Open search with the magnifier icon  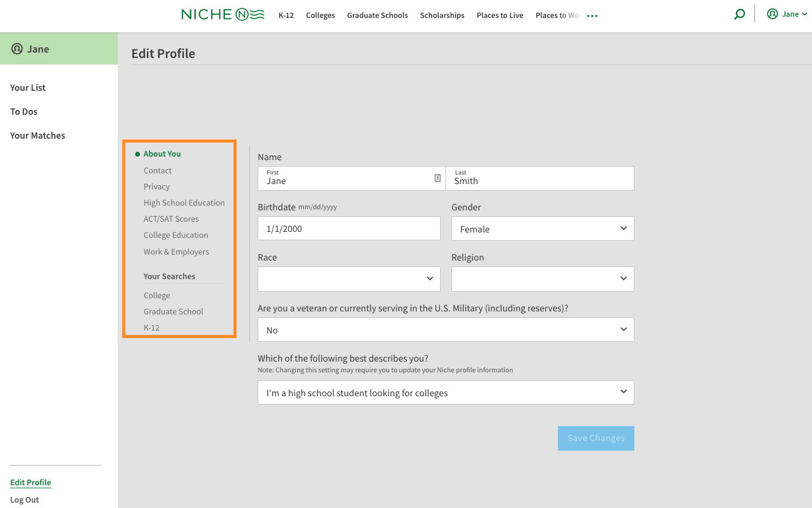coord(740,14)
